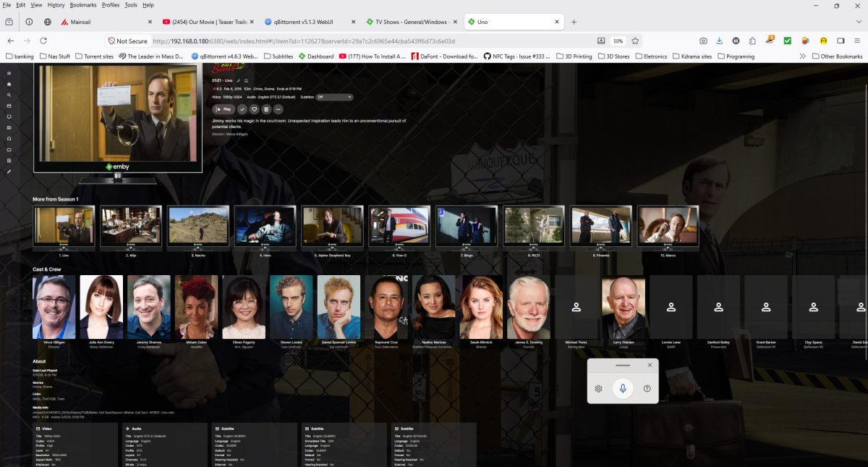
Task: Click the address bar URL field
Action: (373, 41)
